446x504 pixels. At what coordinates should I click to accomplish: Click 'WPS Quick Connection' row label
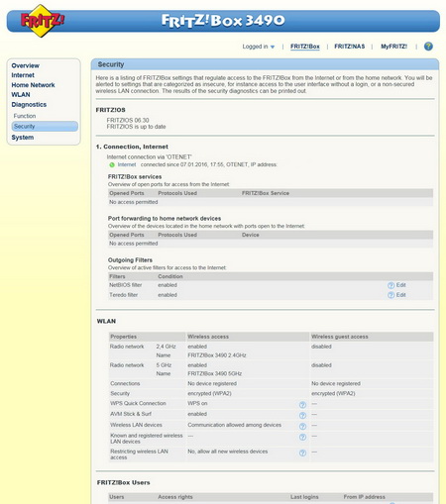tap(138, 403)
